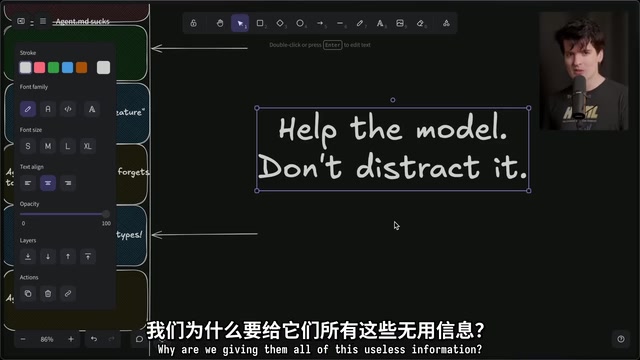Image resolution: width=640 pixels, height=360 pixels.
Task: Click the 'Help the model.' text element
Action: coord(393,129)
